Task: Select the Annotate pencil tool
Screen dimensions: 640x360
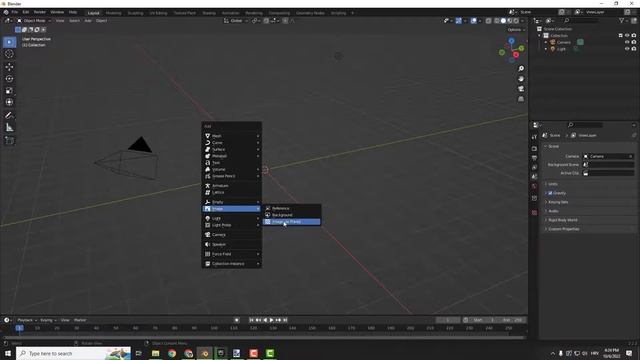Action: (9, 116)
